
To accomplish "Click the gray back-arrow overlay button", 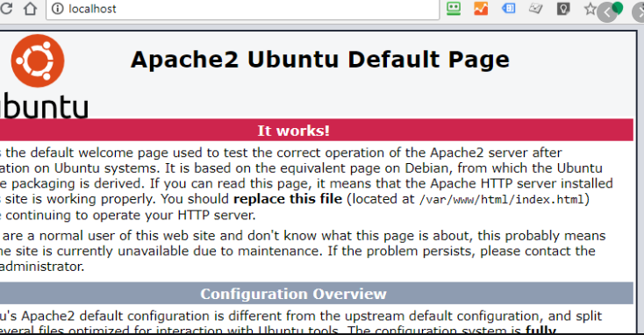I will (607, 13).
